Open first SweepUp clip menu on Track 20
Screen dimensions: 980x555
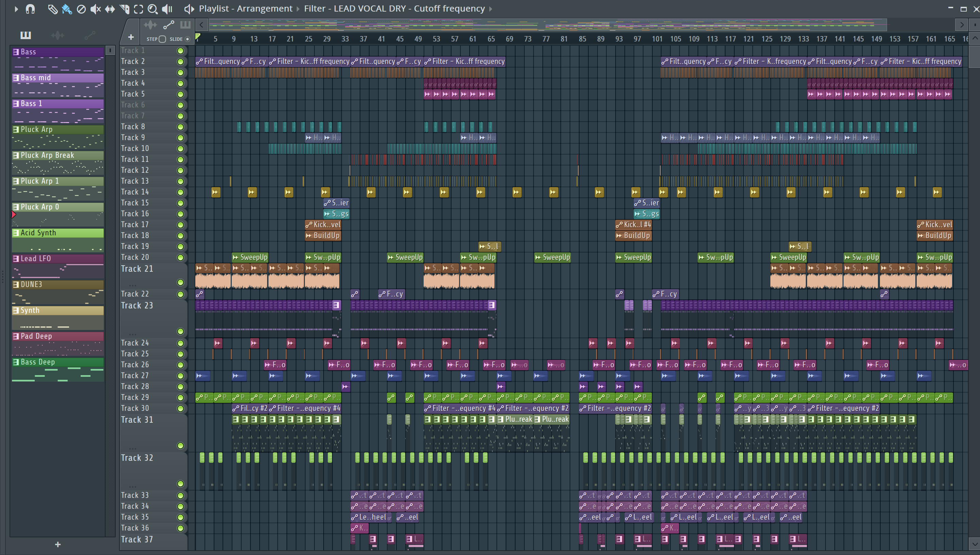tap(235, 257)
